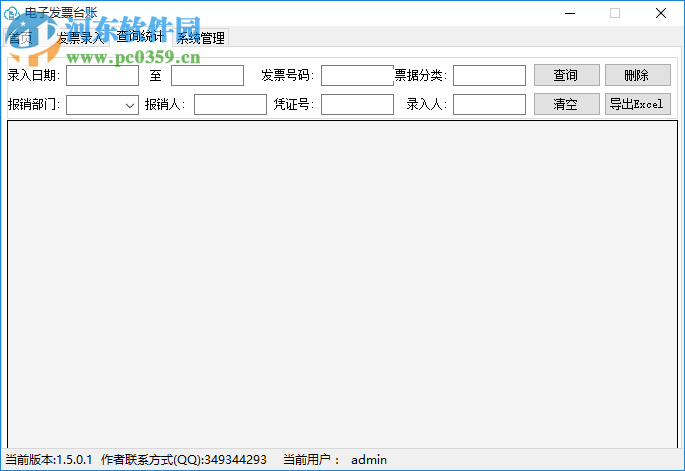Focus the 录入日期 start date field
The image size is (685, 471).
102,75
